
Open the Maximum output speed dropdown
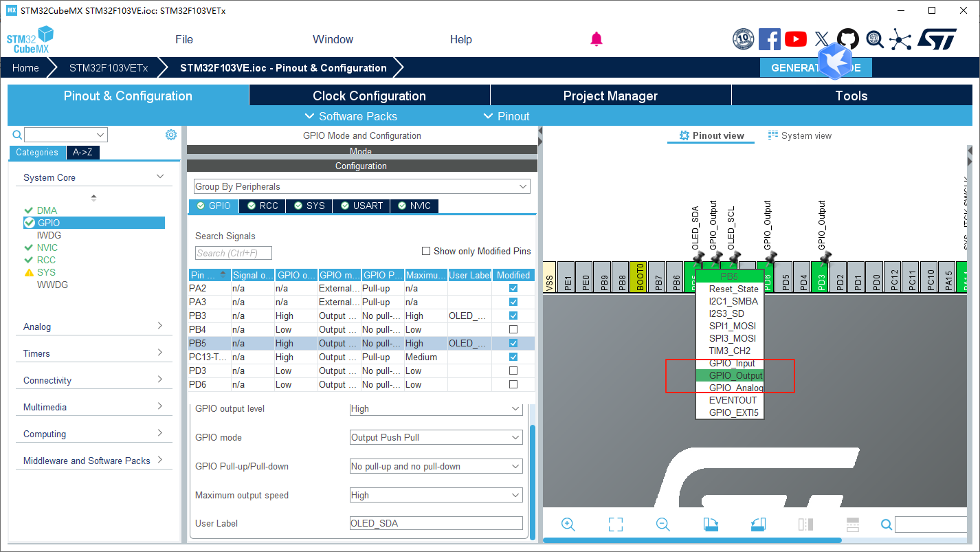(436, 495)
